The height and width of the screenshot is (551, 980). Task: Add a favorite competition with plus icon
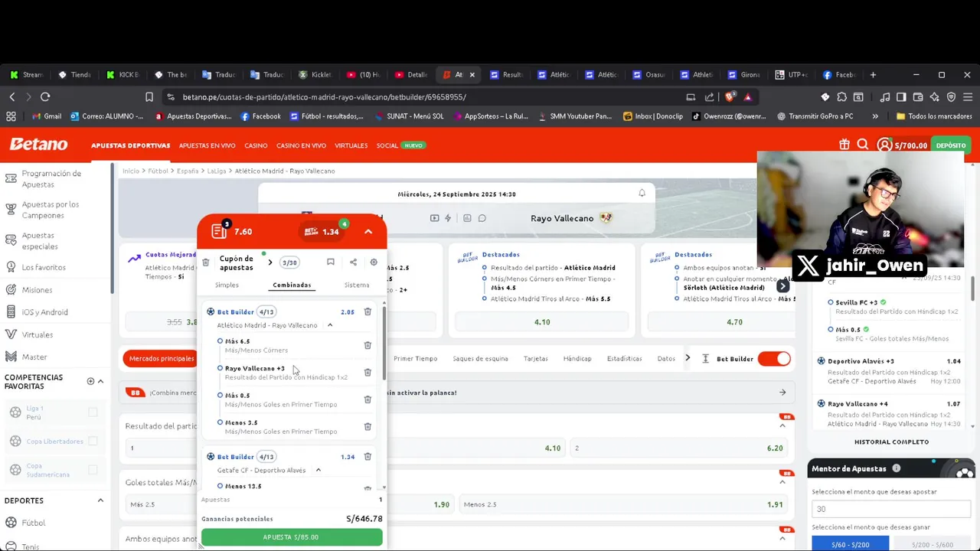point(90,381)
